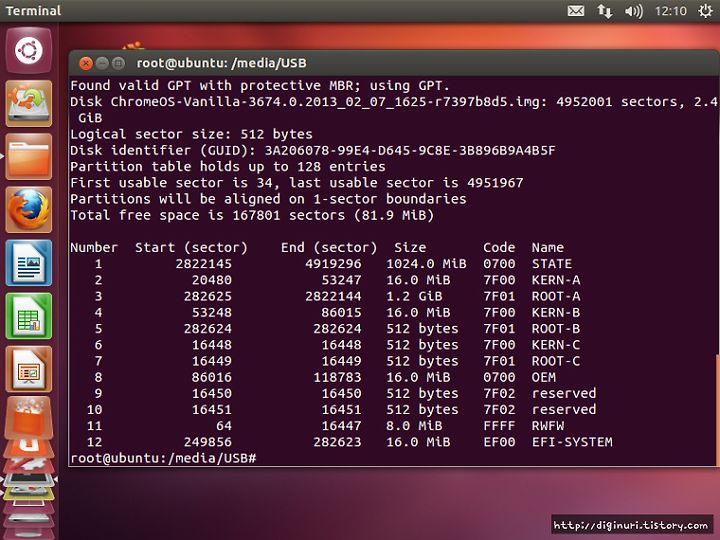Screen dimensions: 720x540
Task: Open the Files manager from the launcher
Action: 28,157
